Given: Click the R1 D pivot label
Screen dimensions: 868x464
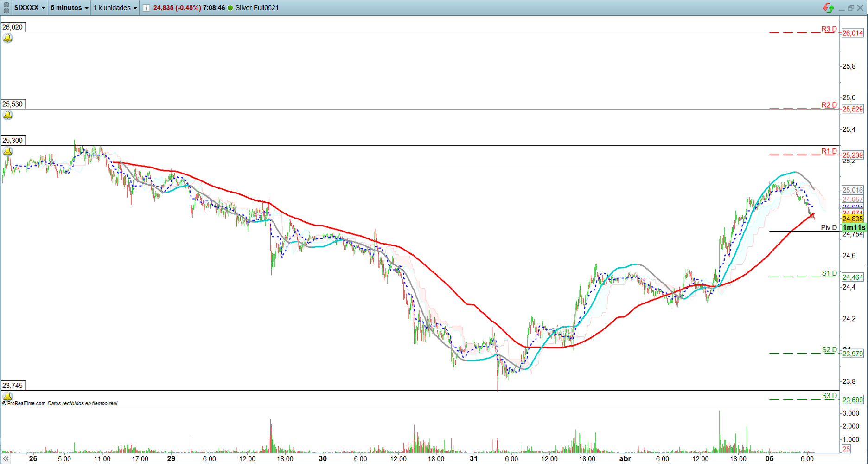Looking at the screenshot, I should (829, 151).
